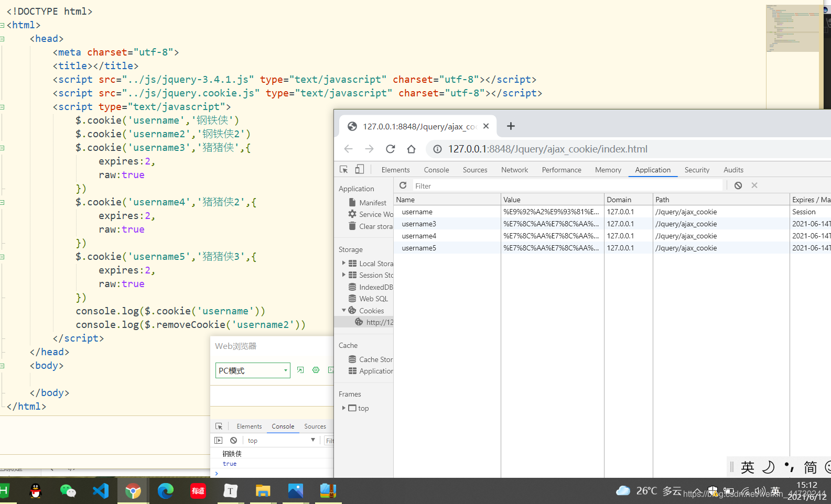Open the top context dropdown in the embedded console
831x504 pixels.
(x=282, y=441)
